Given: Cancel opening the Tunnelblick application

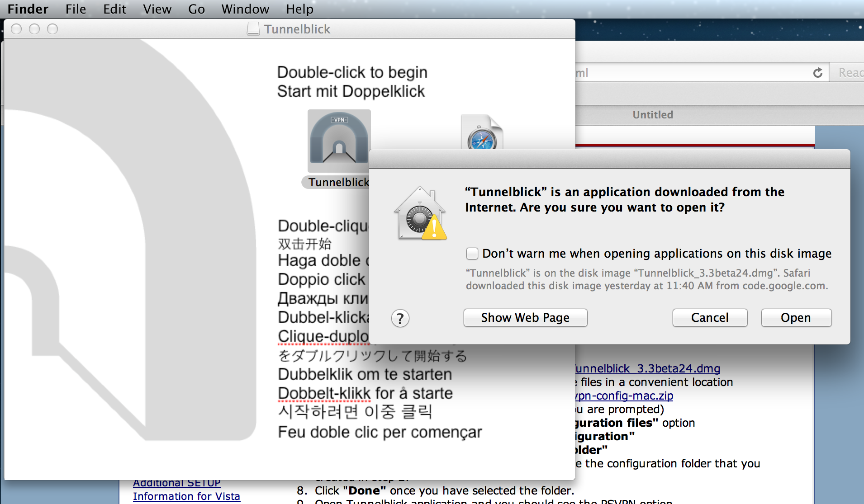Looking at the screenshot, I should 709,318.
